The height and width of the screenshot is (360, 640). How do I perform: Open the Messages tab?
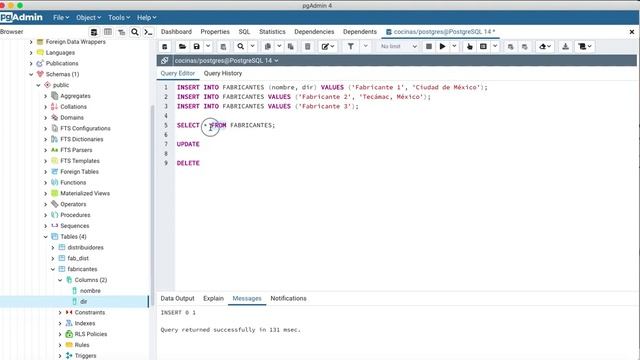pyautogui.click(x=247, y=298)
